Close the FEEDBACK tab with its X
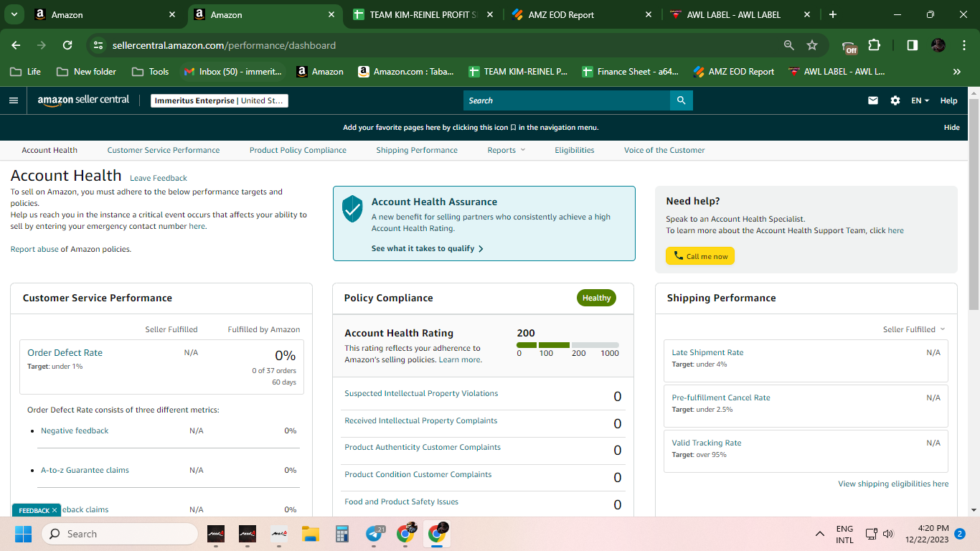 tap(55, 511)
